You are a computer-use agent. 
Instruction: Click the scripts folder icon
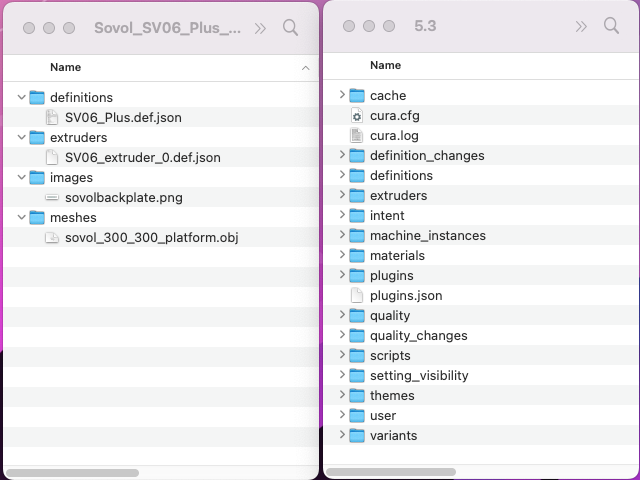coord(357,356)
